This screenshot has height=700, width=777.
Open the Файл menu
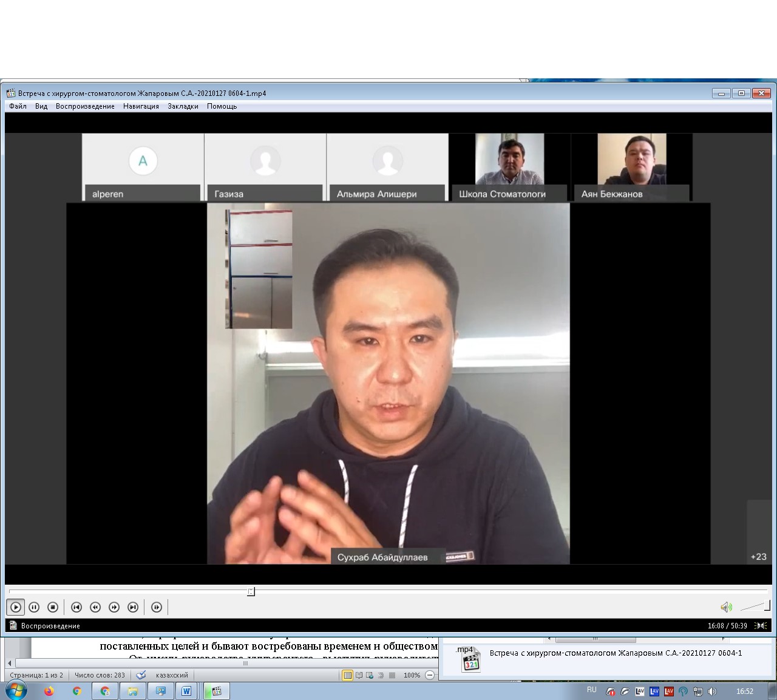click(x=18, y=106)
